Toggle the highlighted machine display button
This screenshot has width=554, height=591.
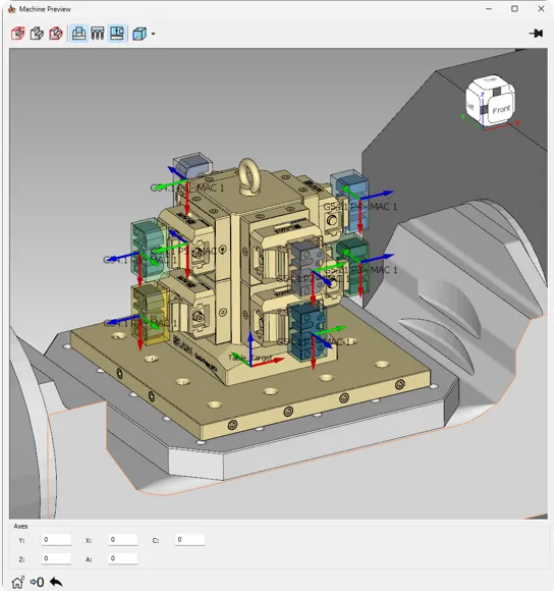pyautogui.click(x=78, y=34)
